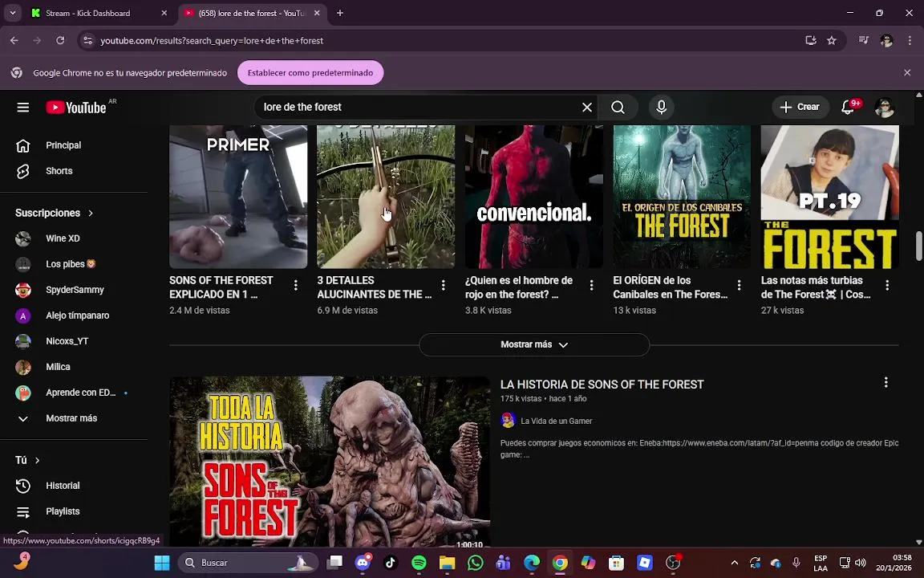Open the El origen de los caníbales thumbnail
Screen dimensions: 924x578
pyautogui.click(x=682, y=197)
